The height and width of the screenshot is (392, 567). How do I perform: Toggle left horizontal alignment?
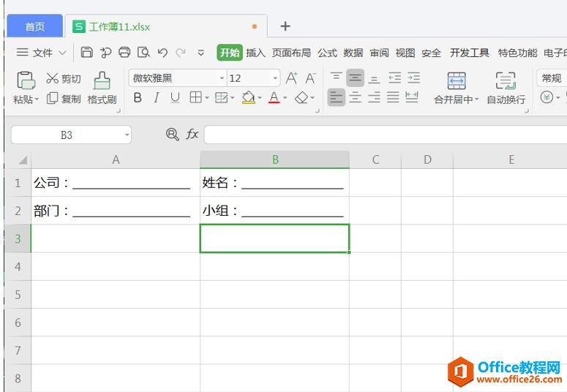(x=337, y=97)
